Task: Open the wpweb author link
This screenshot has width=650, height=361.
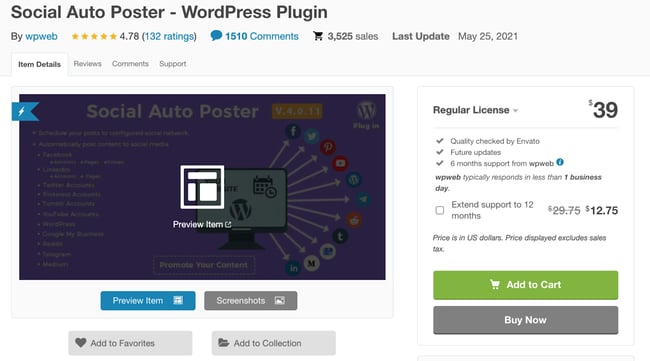Action: pyautogui.click(x=41, y=36)
